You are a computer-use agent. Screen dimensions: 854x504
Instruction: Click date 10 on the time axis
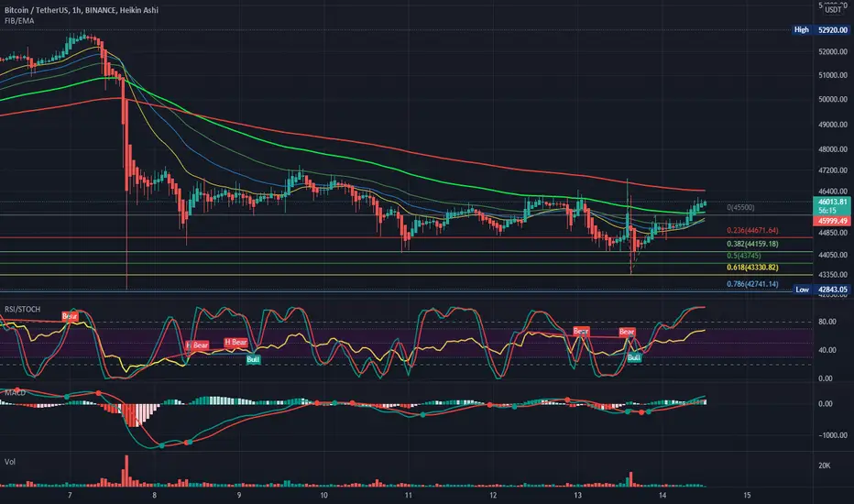click(323, 495)
